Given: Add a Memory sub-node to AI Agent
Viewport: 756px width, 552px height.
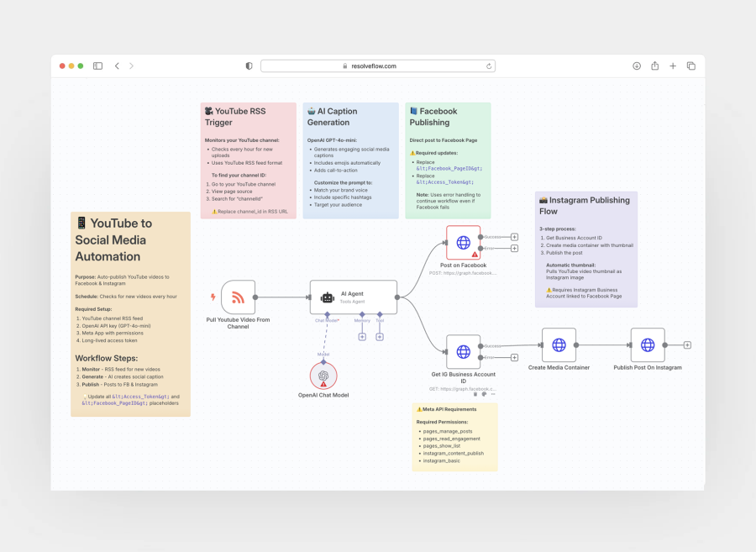Looking at the screenshot, I should point(362,337).
